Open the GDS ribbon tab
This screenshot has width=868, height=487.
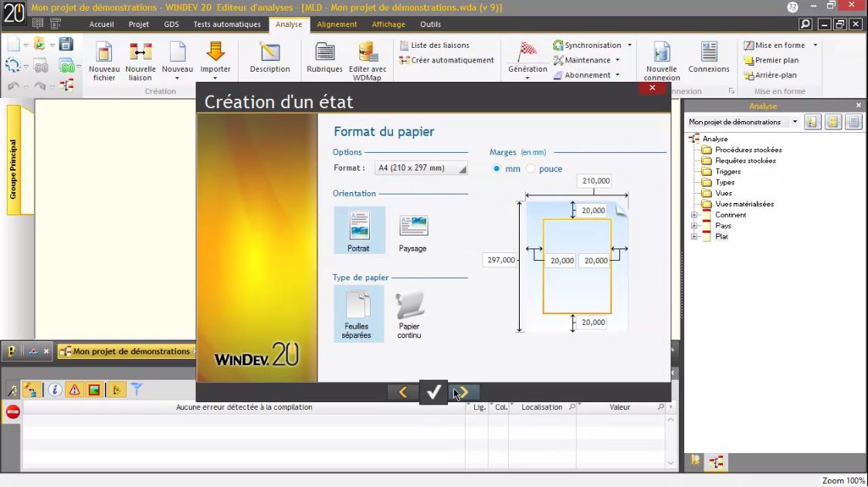pyautogui.click(x=171, y=25)
